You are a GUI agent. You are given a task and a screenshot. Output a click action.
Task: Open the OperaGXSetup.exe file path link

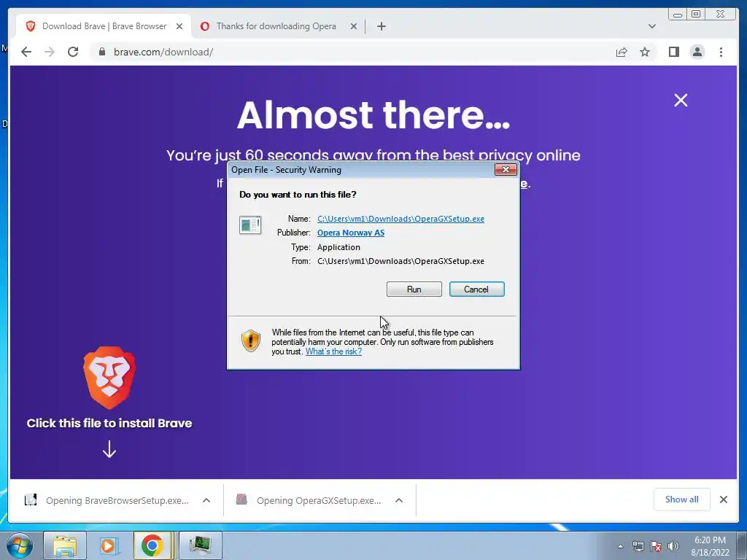400,219
